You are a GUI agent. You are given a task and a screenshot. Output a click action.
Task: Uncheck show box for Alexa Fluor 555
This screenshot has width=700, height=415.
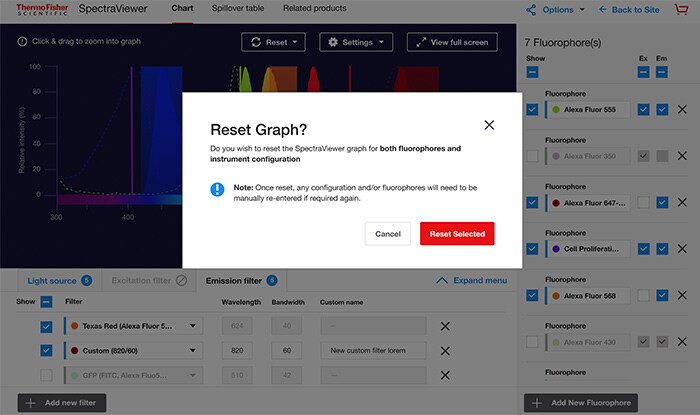coord(533,109)
